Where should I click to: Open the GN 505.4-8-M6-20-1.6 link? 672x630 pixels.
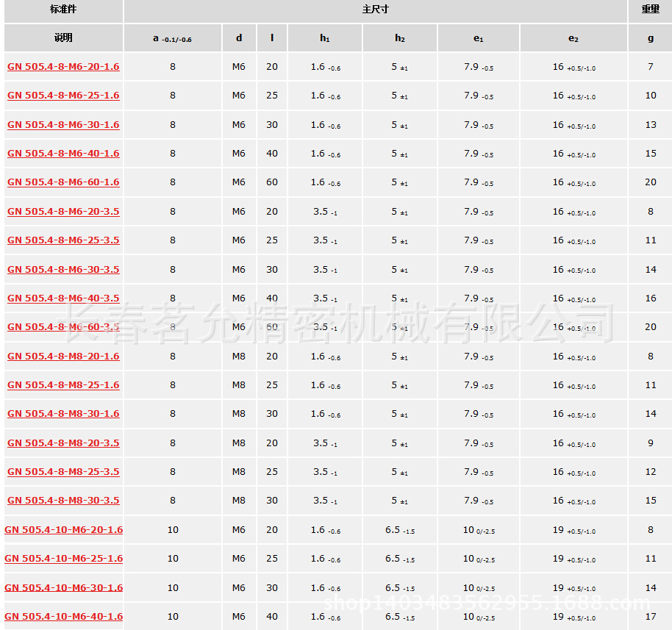coord(63,67)
